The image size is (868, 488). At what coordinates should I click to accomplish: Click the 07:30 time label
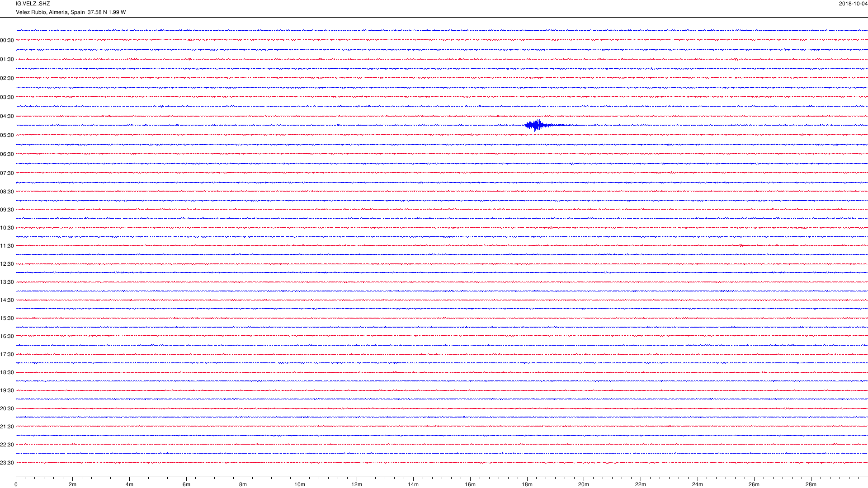pyautogui.click(x=7, y=174)
